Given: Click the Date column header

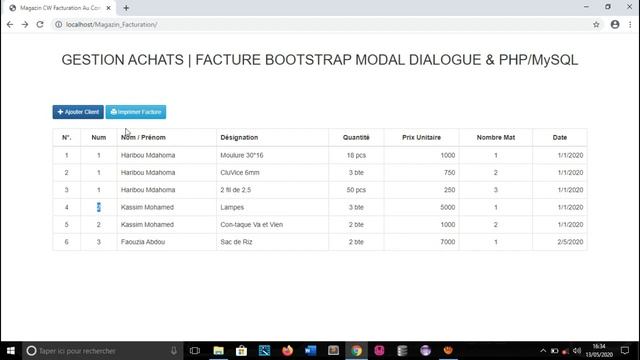Looking at the screenshot, I should (560, 138).
